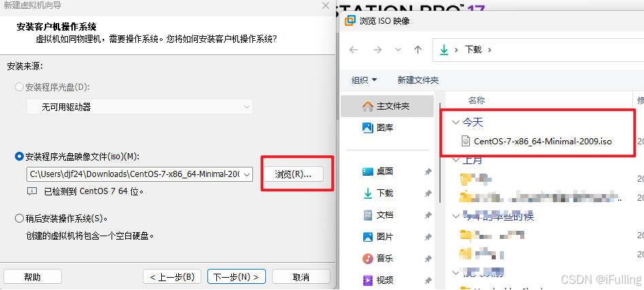644x290 pixels.
Task: Click 新建文件夹 new folder button
Action: point(418,80)
